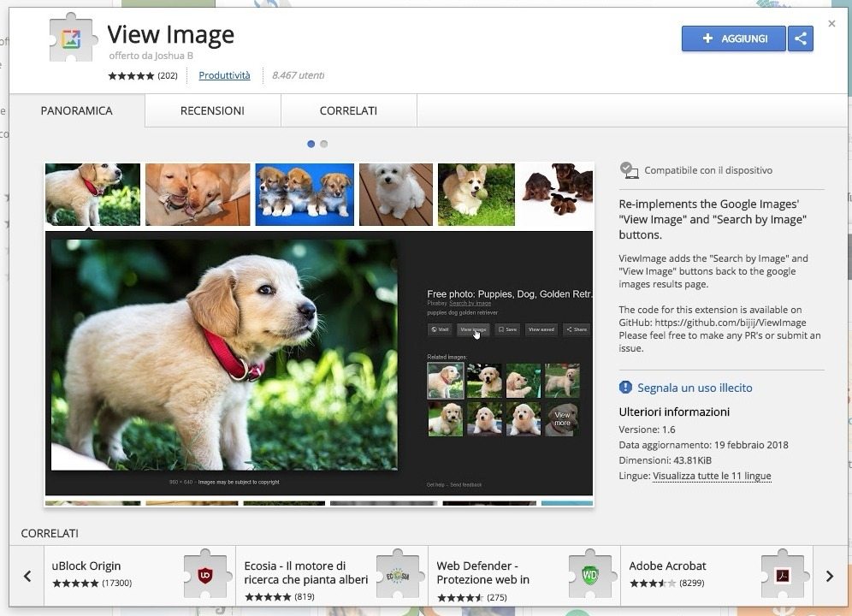Add the extension with AGGIUNGI button

(x=734, y=38)
